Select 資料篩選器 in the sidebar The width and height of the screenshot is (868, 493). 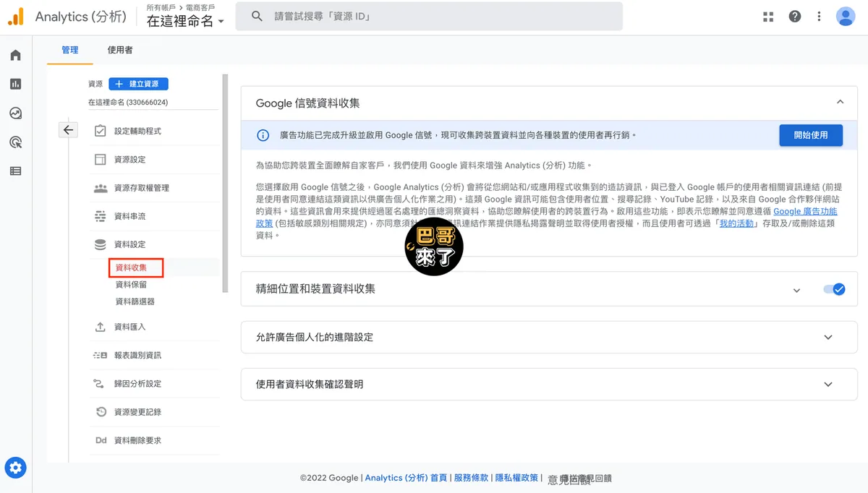pyautogui.click(x=135, y=301)
